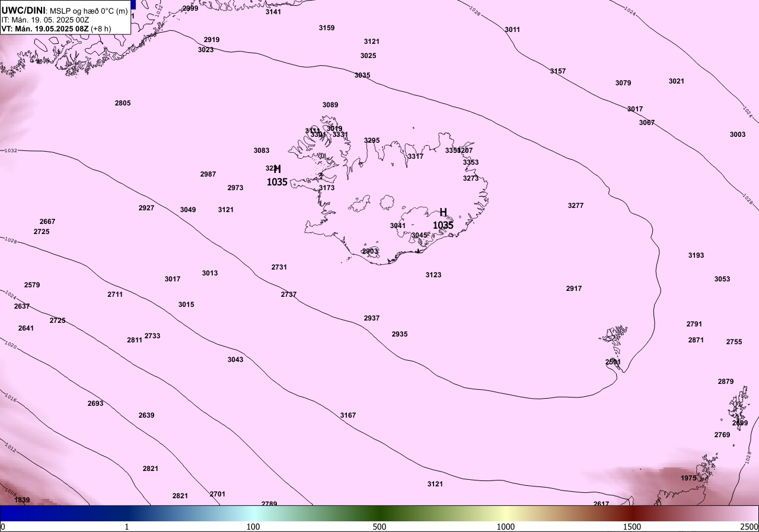Image resolution: width=759 pixels, height=532 pixels.
Task: Click the 3021 height value
Action: [x=677, y=81]
